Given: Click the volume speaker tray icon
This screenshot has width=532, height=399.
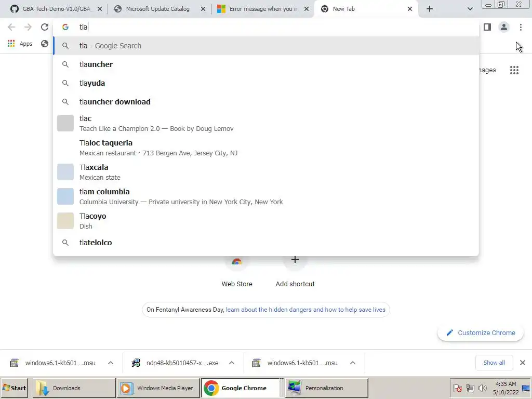Looking at the screenshot, I should pyautogui.click(x=482, y=388).
